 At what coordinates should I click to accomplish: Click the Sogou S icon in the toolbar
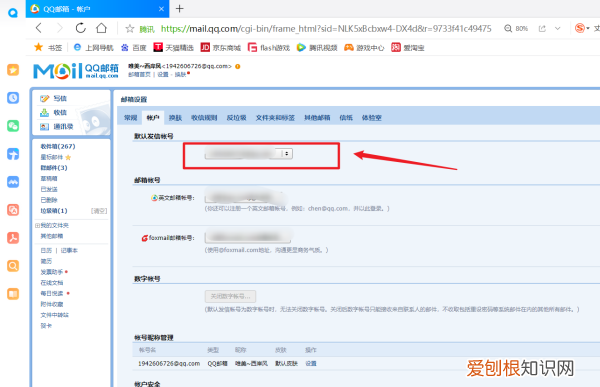580,28
